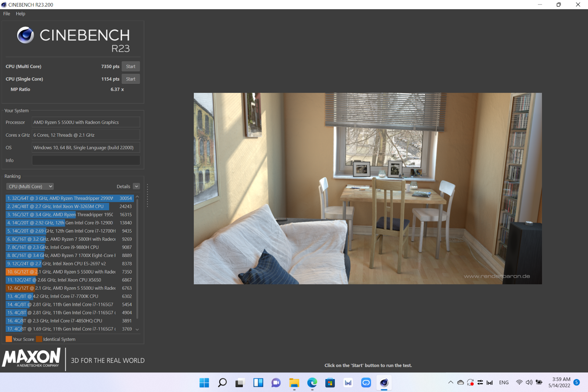Viewport: 588px width, 392px height.
Task: Click the OS information field
Action: click(x=86, y=147)
